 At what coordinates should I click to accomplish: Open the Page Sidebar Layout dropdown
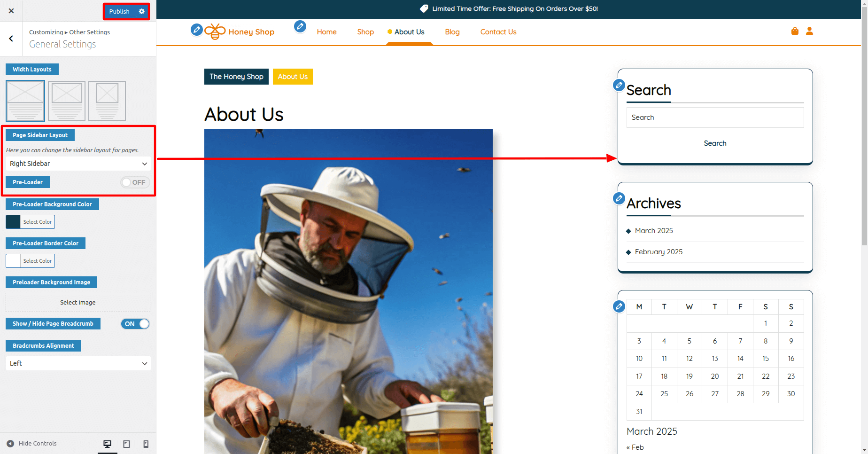(x=78, y=164)
